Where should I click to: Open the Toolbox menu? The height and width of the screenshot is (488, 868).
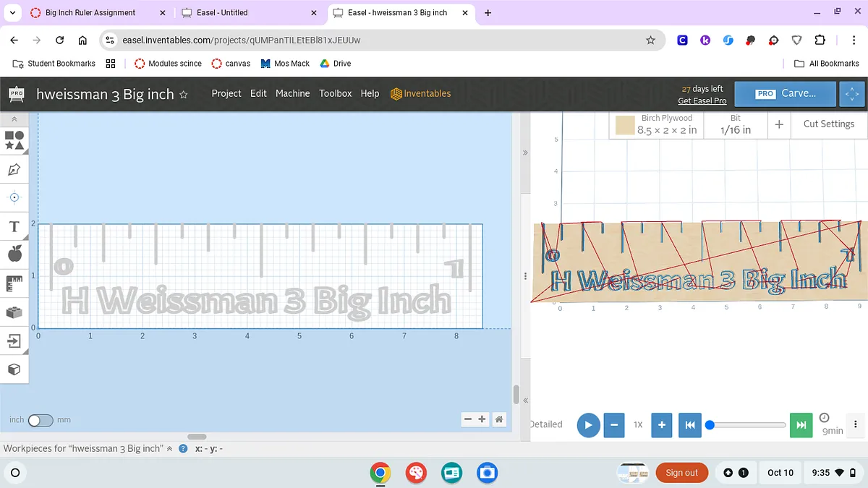click(x=336, y=93)
